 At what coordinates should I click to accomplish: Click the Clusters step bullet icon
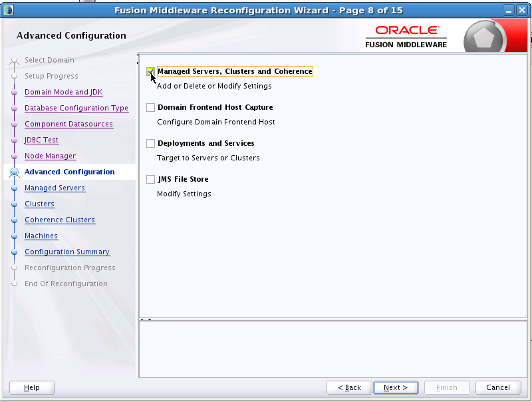[14, 204]
